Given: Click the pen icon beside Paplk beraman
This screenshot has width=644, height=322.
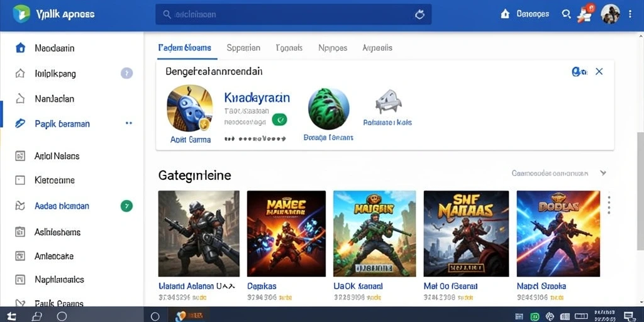Looking at the screenshot, I should coord(19,123).
